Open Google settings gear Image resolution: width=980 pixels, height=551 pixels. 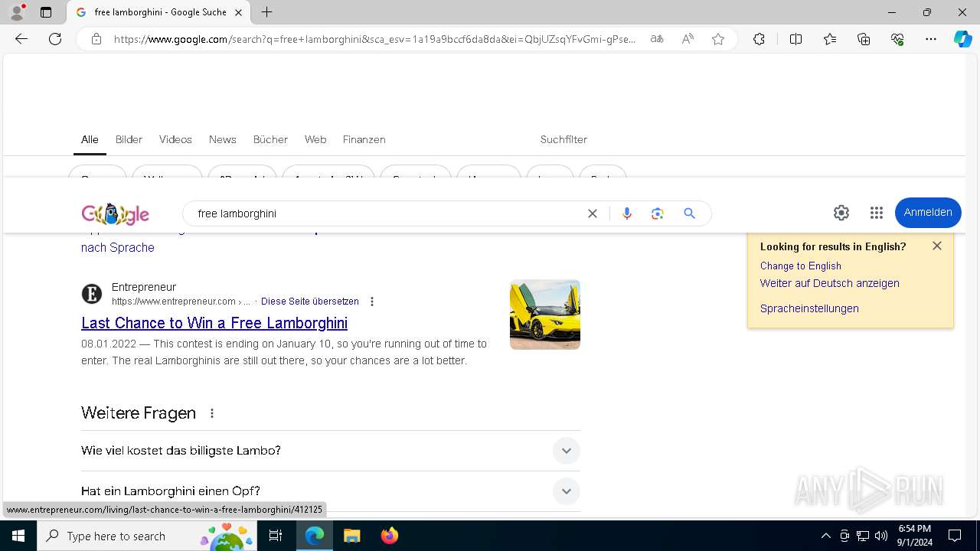click(841, 213)
